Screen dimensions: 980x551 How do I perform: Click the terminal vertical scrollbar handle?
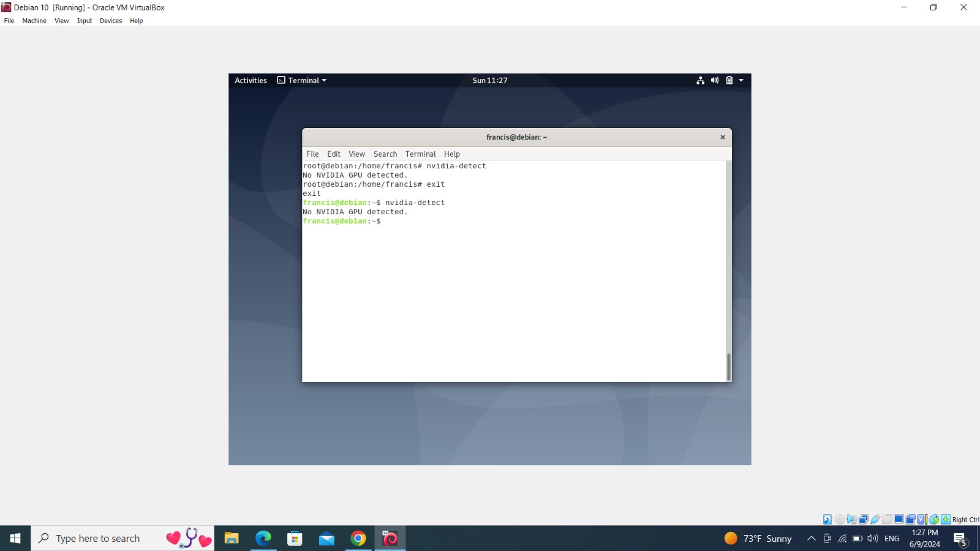[x=728, y=367]
